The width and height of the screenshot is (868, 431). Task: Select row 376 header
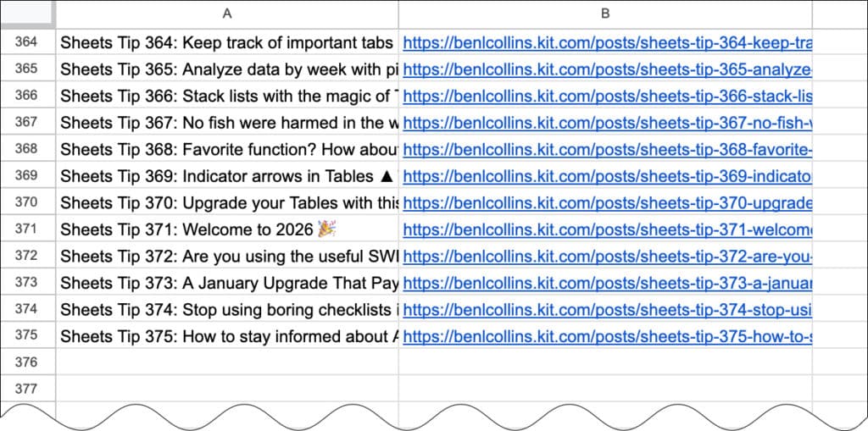tap(27, 362)
